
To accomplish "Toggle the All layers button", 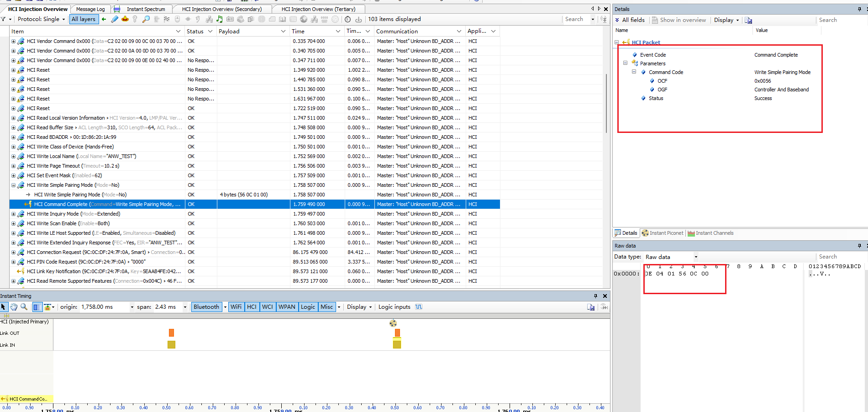I will (84, 19).
